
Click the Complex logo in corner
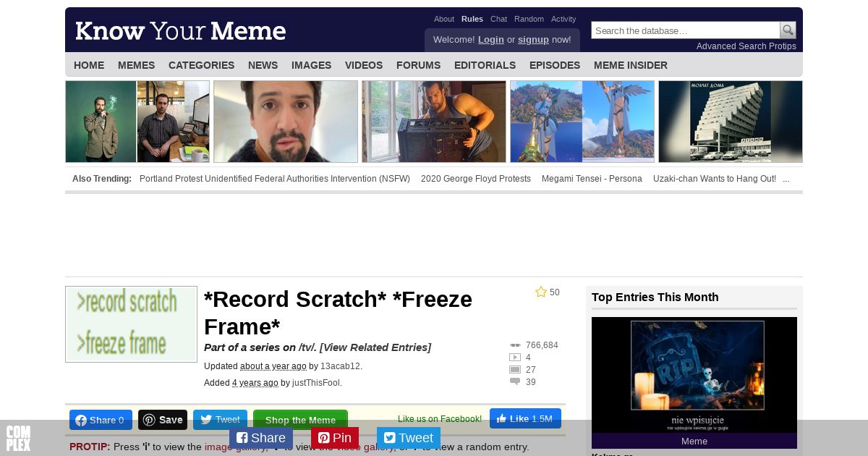[18, 439]
